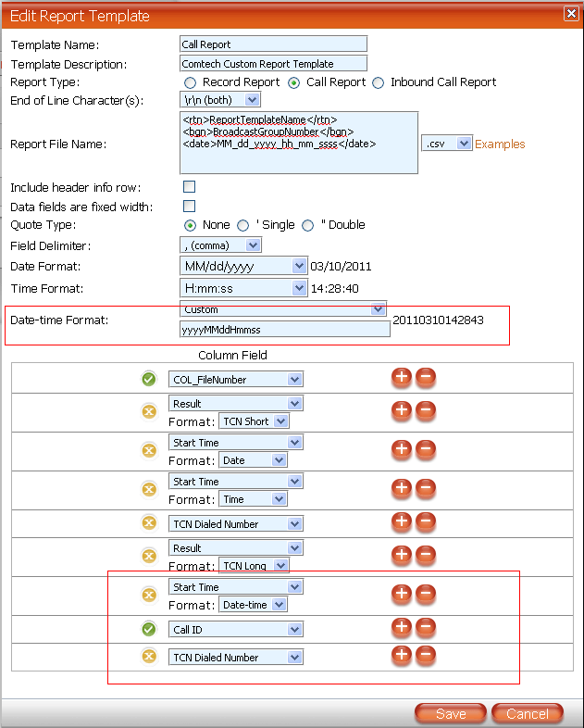Toggle Data fields are fixed width

click(x=189, y=207)
